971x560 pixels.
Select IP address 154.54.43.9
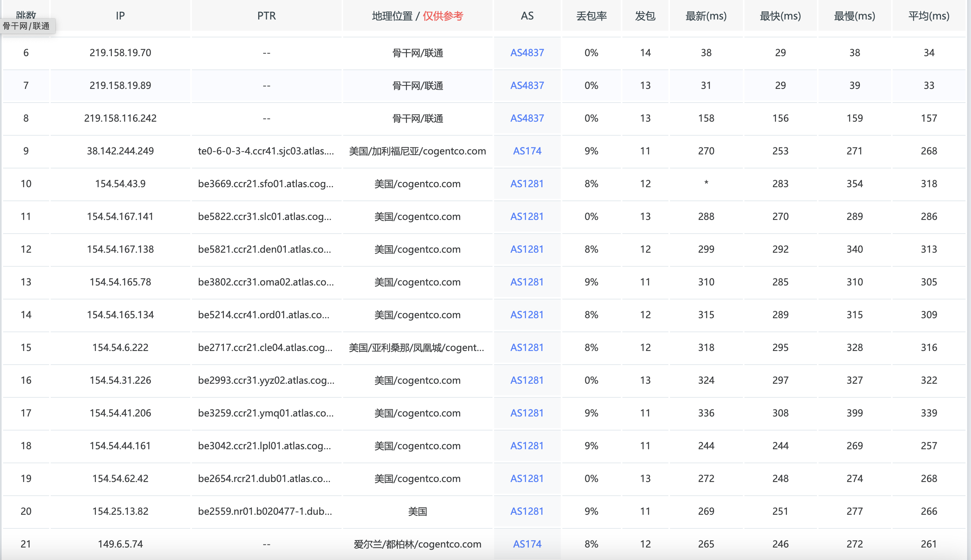coord(120,184)
